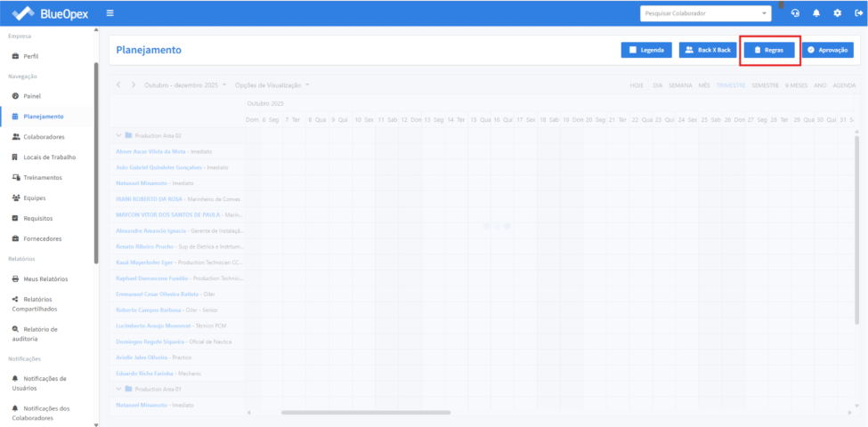The height and width of the screenshot is (427, 868).
Task: Click the Locais de Trabalho building icon
Action: (15, 157)
